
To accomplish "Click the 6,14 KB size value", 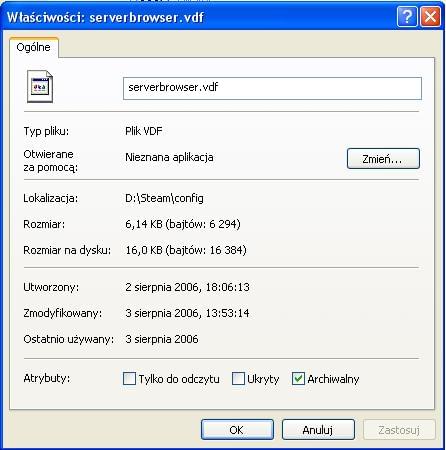I will tap(144, 224).
